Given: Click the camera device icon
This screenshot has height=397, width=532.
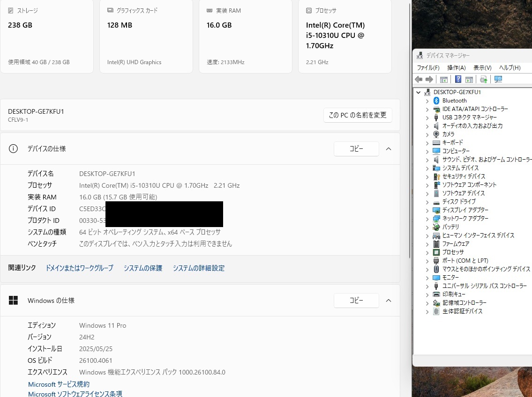Looking at the screenshot, I should [x=436, y=134].
